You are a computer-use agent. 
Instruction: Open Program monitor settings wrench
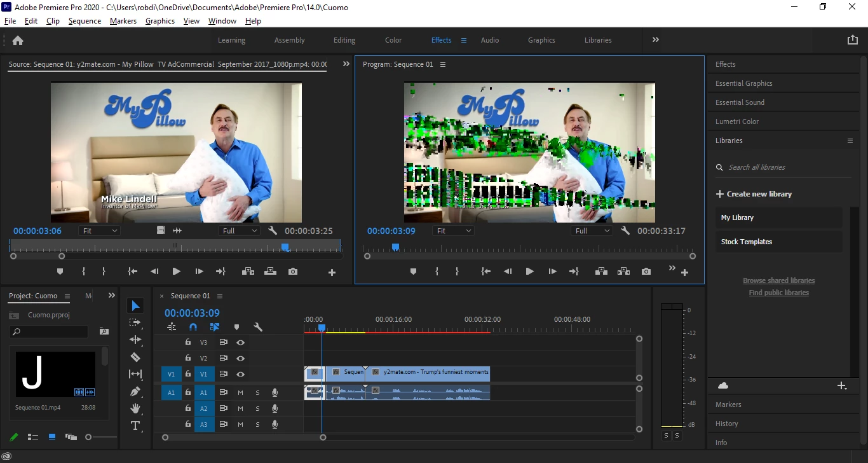625,231
